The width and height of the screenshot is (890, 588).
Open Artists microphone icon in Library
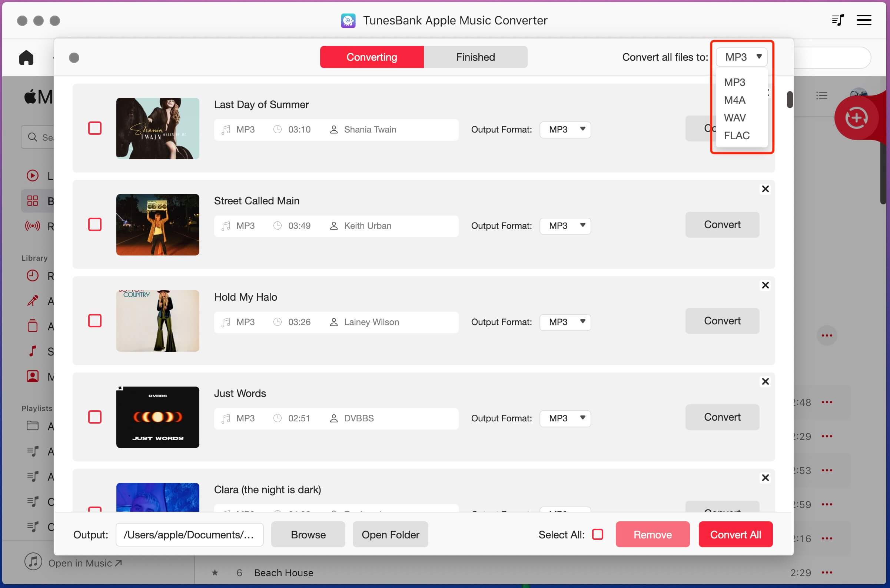pos(33,301)
